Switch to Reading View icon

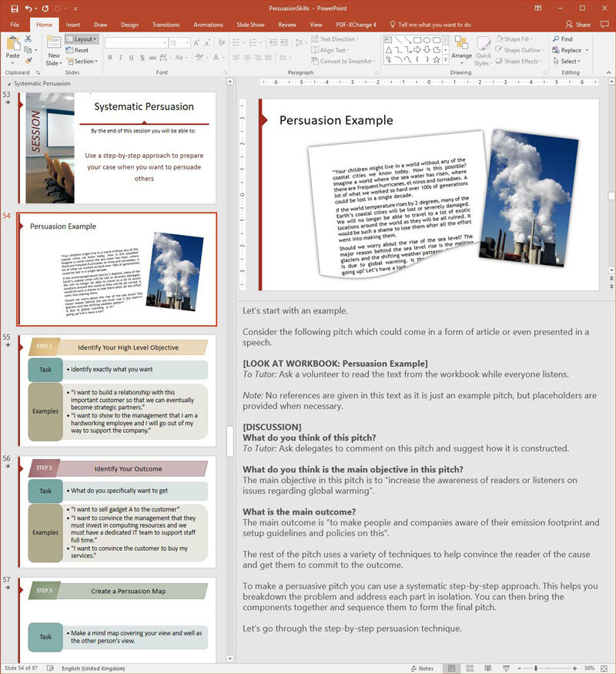click(487, 669)
